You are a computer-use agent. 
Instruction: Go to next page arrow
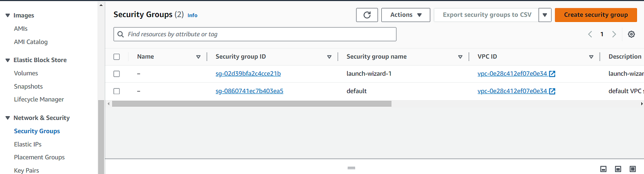tap(614, 34)
